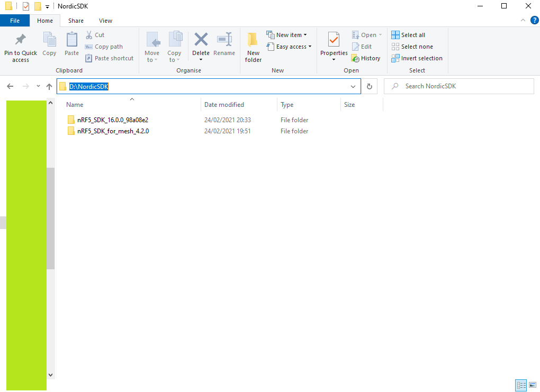The height and width of the screenshot is (392, 540).
Task: Go forward with the Forward arrow
Action: [26, 86]
